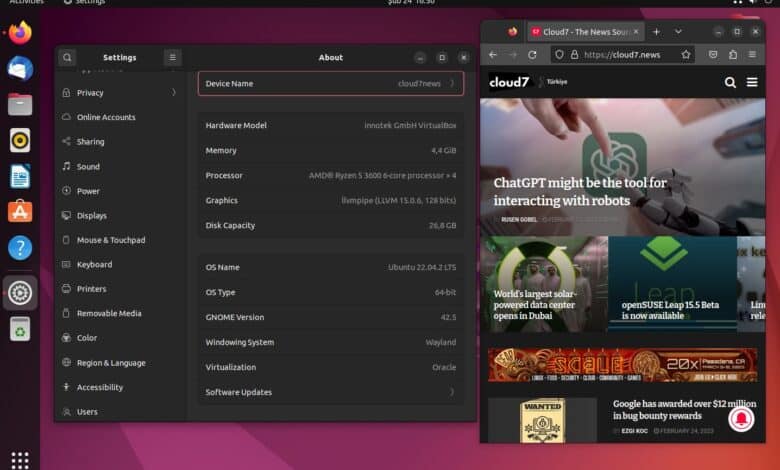Click the Settings gear in dock
This screenshot has width=780, height=470.
pyautogui.click(x=20, y=293)
